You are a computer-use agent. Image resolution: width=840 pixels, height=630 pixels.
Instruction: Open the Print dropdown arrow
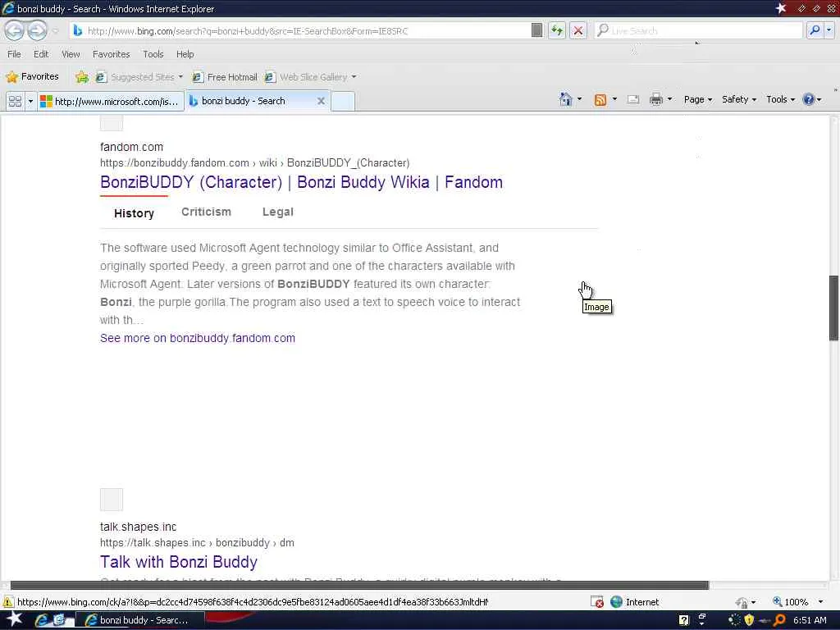[669, 99]
